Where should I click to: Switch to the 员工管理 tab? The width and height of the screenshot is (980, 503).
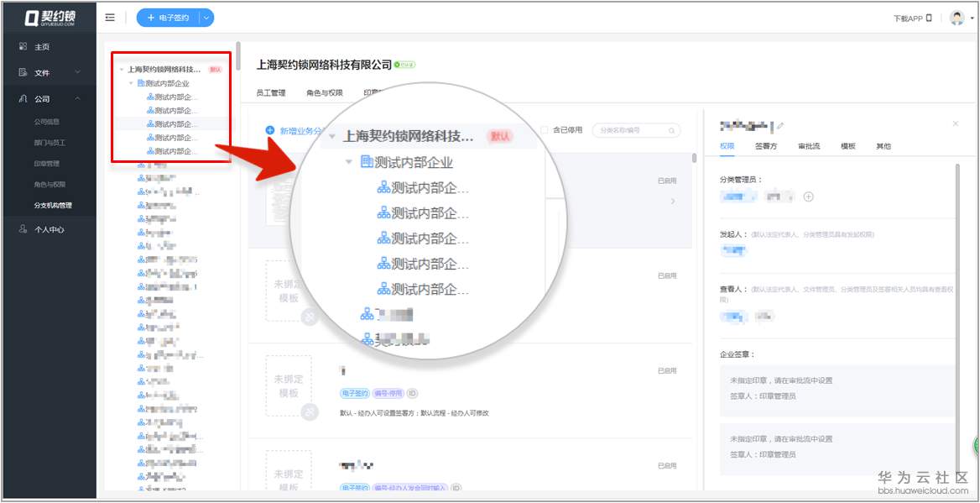point(271,92)
